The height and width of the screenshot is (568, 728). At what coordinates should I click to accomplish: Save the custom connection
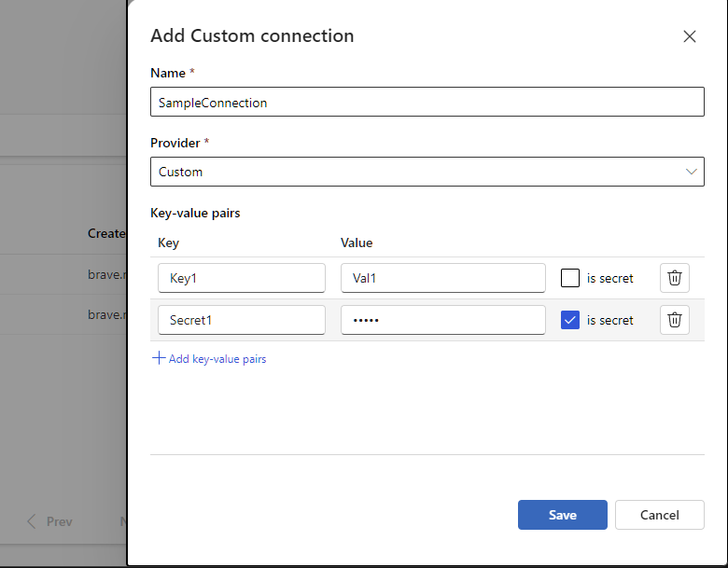(562, 515)
